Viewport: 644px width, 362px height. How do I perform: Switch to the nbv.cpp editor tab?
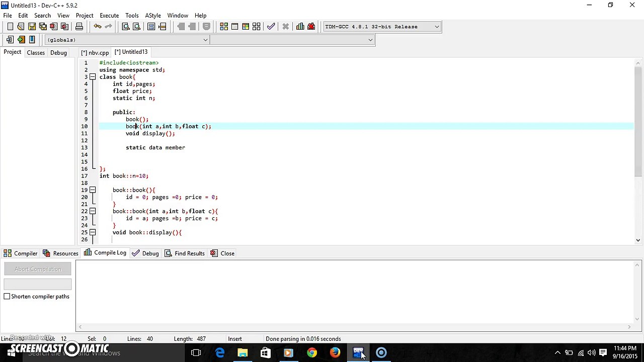95,52
